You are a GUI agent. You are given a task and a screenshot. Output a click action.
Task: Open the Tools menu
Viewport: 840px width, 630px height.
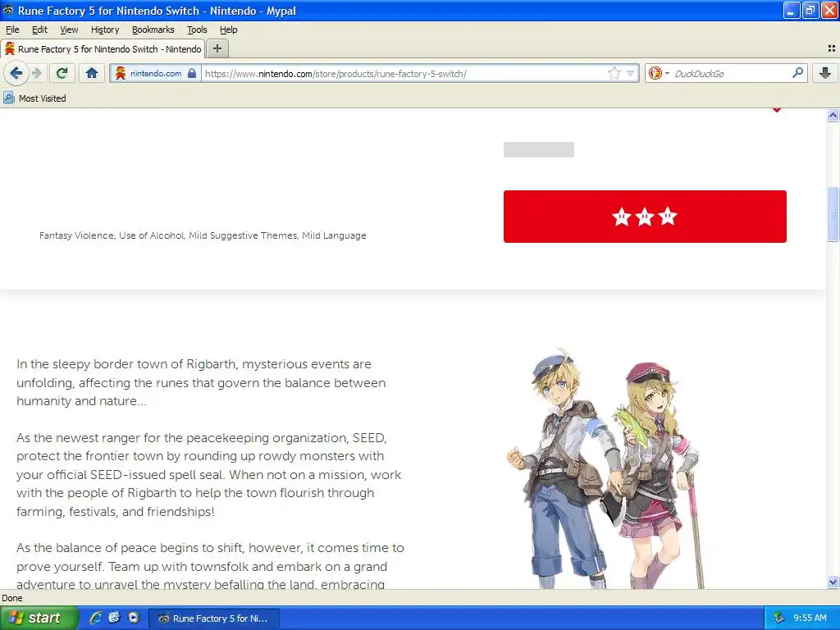(x=197, y=30)
